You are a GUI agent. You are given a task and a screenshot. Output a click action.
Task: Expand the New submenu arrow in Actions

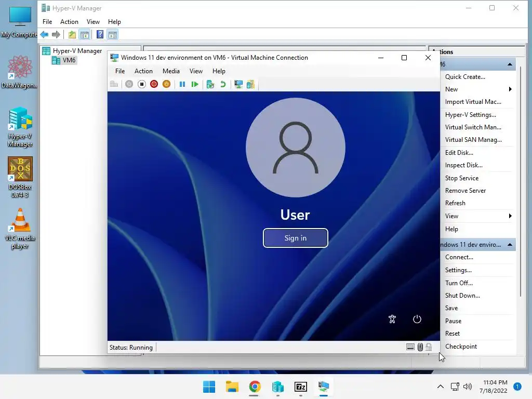510,89
